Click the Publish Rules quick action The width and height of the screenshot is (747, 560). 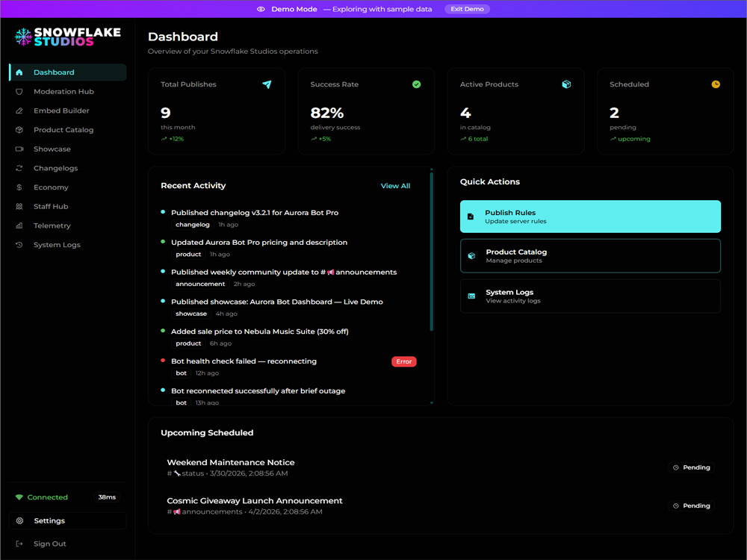pos(590,217)
